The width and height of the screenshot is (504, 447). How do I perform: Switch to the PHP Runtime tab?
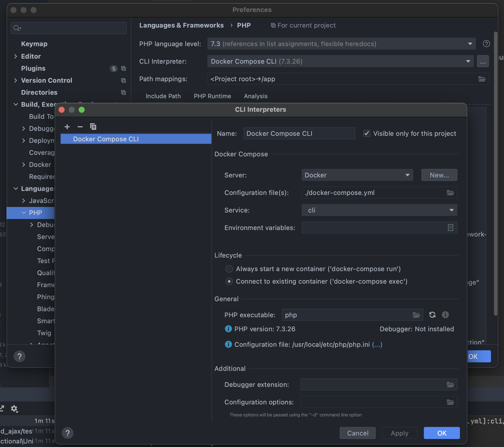[x=212, y=96]
